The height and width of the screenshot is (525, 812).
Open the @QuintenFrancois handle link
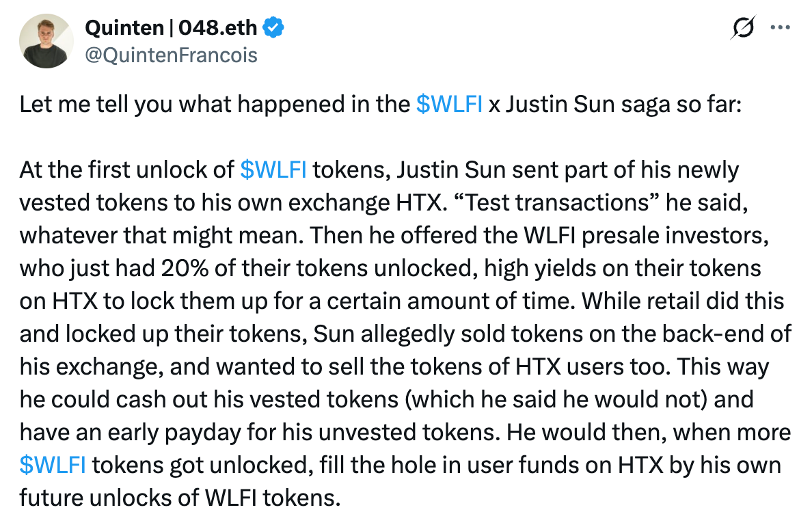point(171,54)
